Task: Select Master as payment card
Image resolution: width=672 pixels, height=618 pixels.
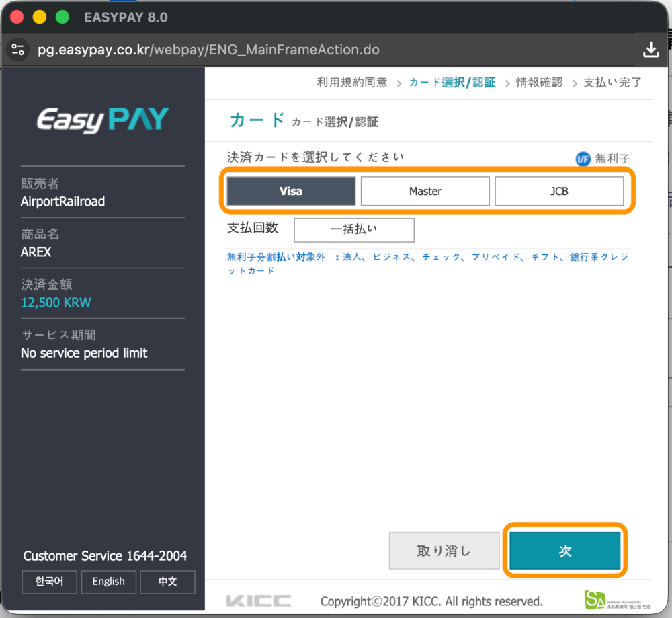Action: 425,191
